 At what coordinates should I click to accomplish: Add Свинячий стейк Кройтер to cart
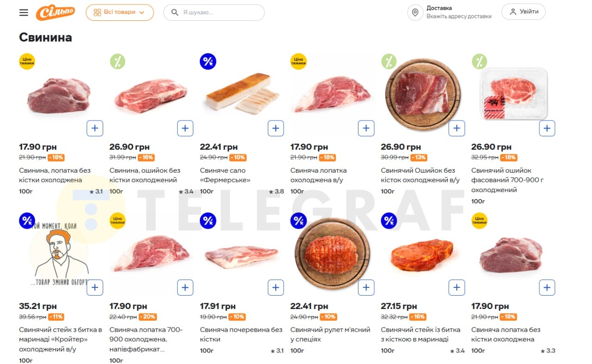click(x=95, y=287)
